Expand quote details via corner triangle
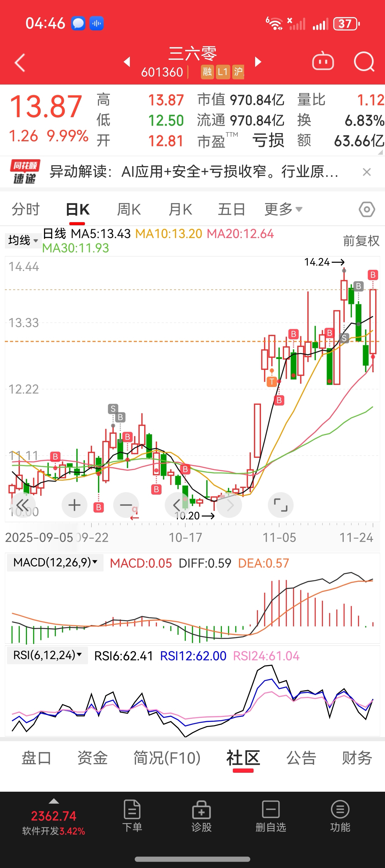385x868 pixels. [x=381, y=152]
